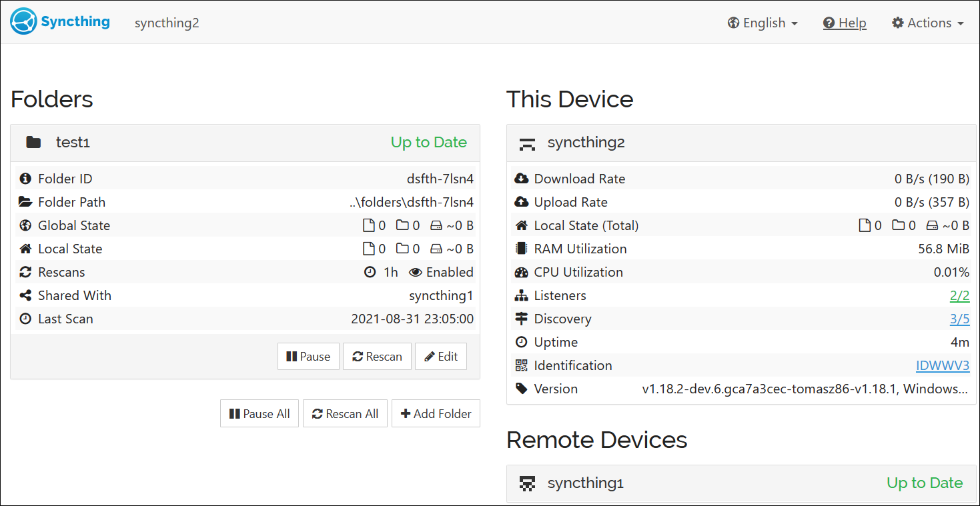Open the Actions menu
Image resolution: width=980 pixels, height=506 pixels.
pyautogui.click(x=927, y=22)
